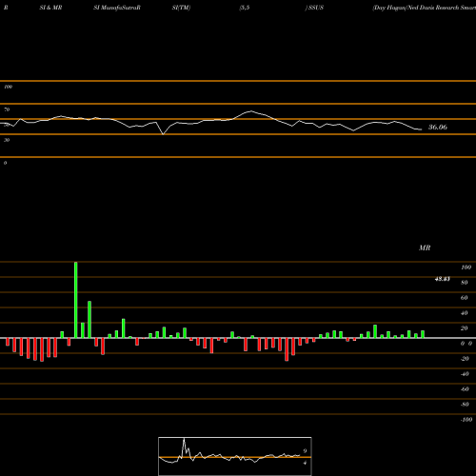Click the RSI current value 36.06
The image size is (476, 476).
tap(438, 128)
